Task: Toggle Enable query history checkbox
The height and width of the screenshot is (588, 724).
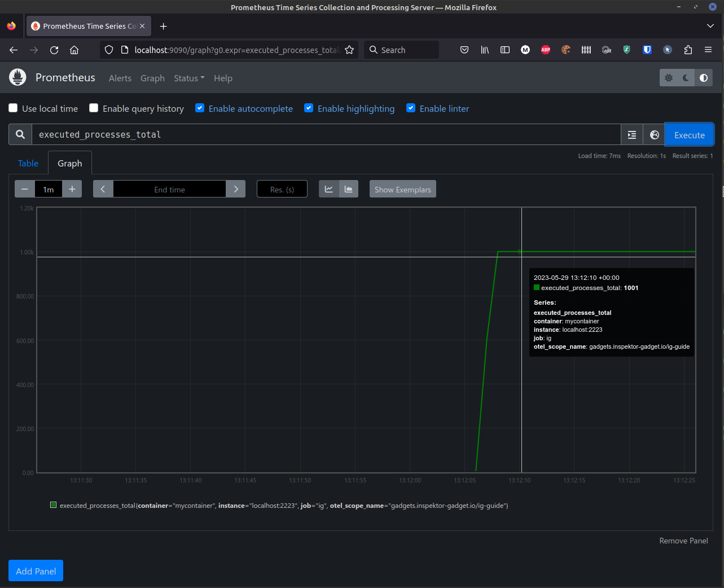Action: coord(94,108)
